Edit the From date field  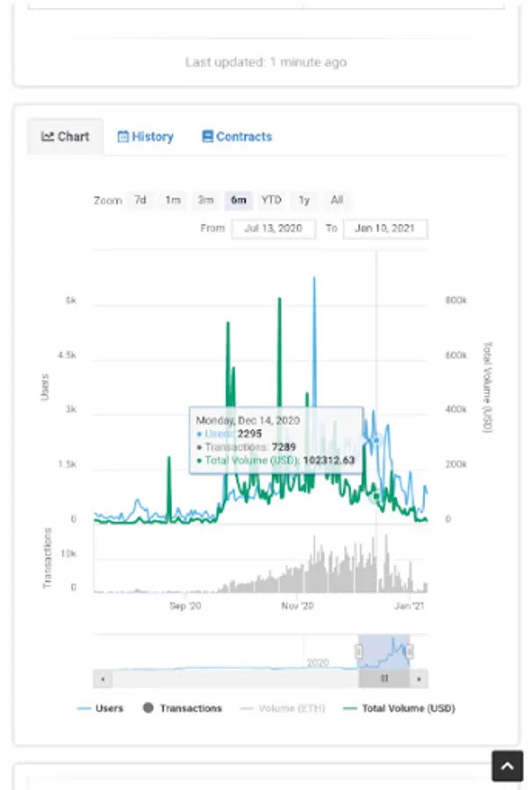(274, 228)
